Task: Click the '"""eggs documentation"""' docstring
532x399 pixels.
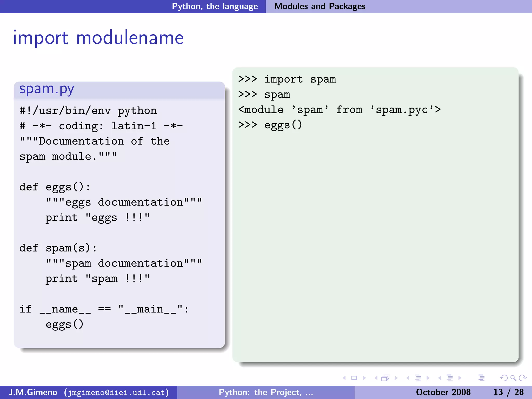Action: (x=124, y=202)
